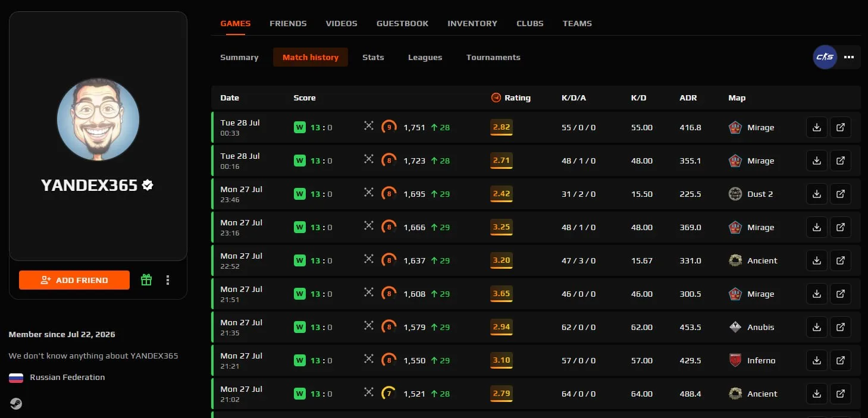Download demo for 21:51 Mirage match
868x418 pixels.
[817, 294]
